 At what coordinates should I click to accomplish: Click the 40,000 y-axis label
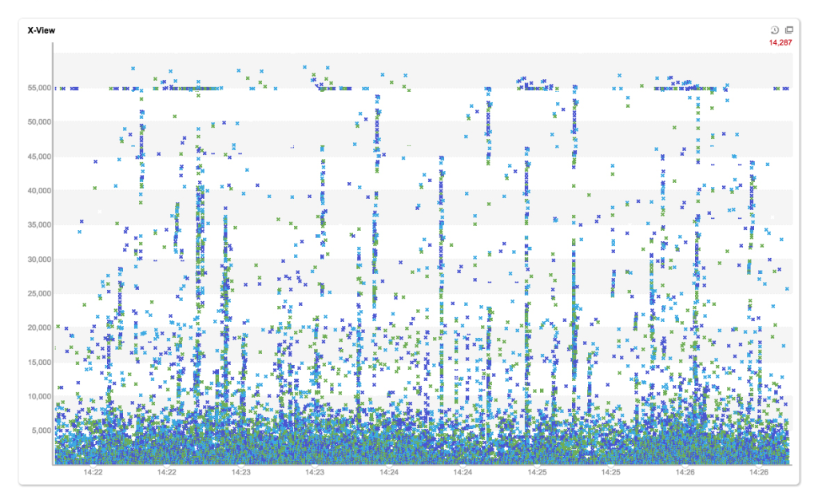35,191
